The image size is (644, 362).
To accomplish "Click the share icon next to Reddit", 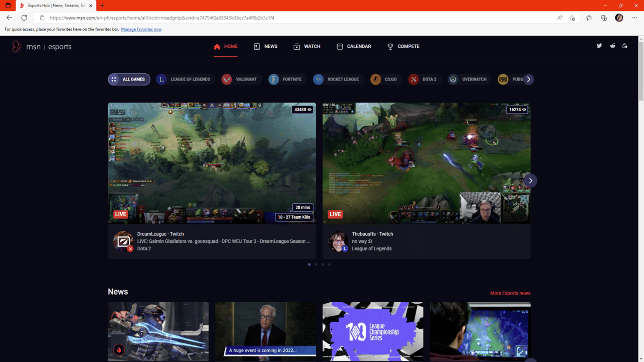I will point(625,46).
